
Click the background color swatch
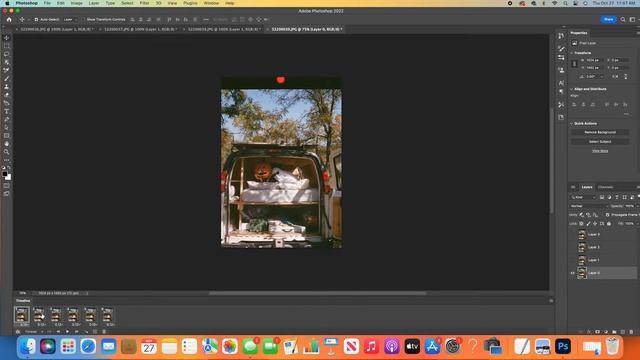(9, 178)
